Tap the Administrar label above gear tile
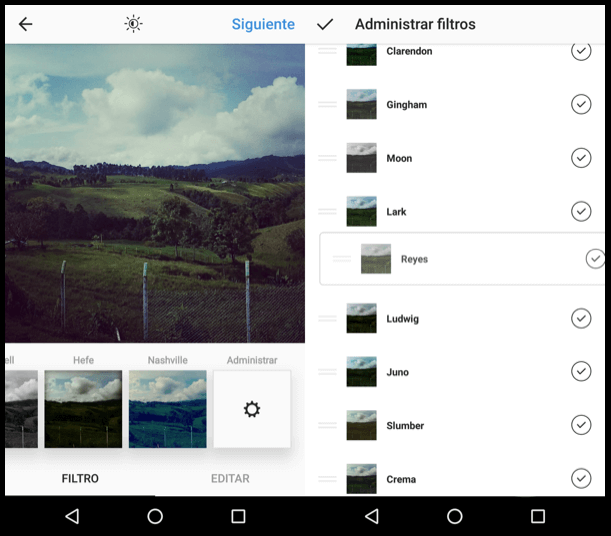The height and width of the screenshot is (536, 611). [x=252, y=360]
